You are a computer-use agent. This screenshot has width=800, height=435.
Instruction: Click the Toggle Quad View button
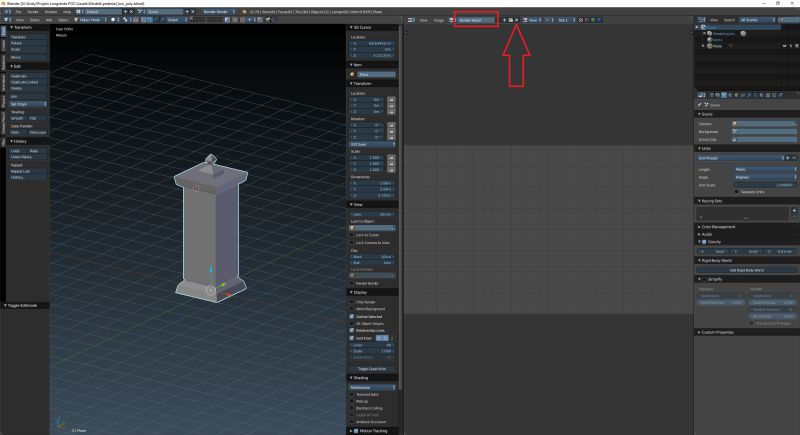pos(372,369)
